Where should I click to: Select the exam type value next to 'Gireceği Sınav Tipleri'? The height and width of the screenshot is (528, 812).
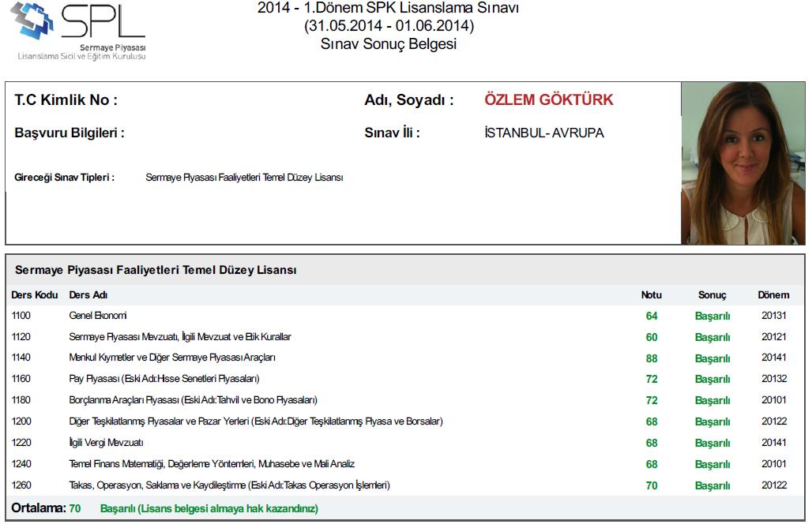[244, 178]
